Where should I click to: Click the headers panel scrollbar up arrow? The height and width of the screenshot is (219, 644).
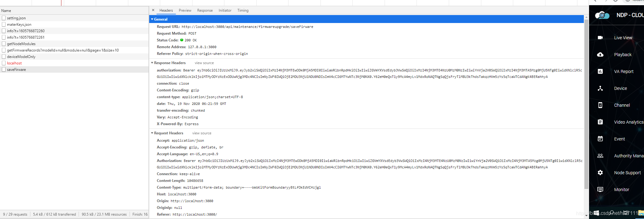coord(586,17)
